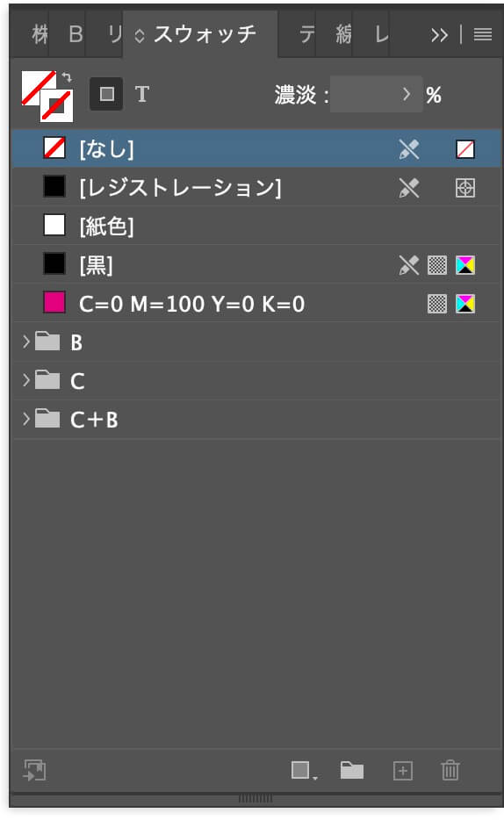Switch to the スウォッチ tab
This screenshot has width=504, height=820.
click(x=199, y=34)
